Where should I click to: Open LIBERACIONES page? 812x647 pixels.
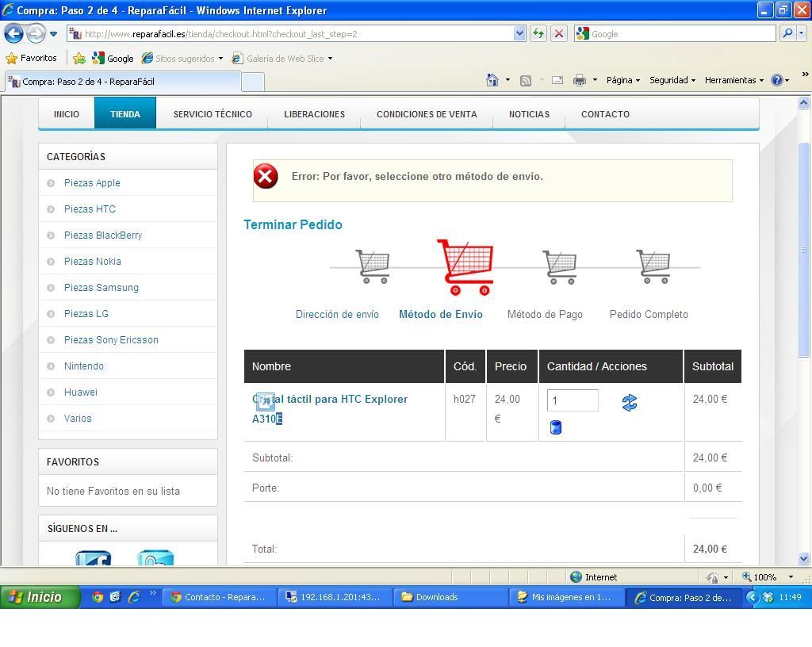(314, 114)
